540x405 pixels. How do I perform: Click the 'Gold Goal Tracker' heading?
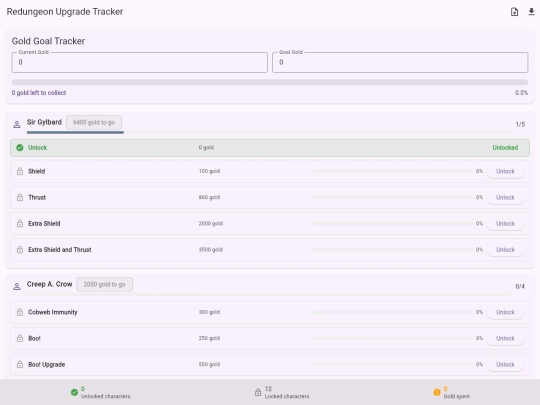[x=48, y=41]
